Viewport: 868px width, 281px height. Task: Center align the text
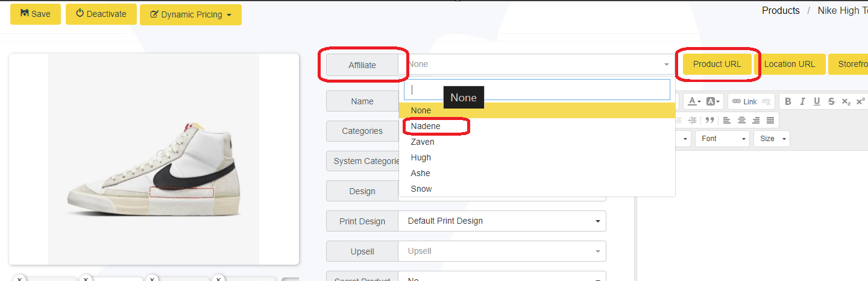coord(741,120)
